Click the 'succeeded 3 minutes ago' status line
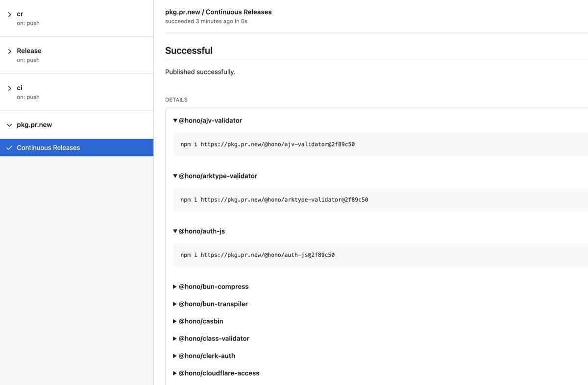This screenshot has width=588, height=385. (x=206, y=22)
